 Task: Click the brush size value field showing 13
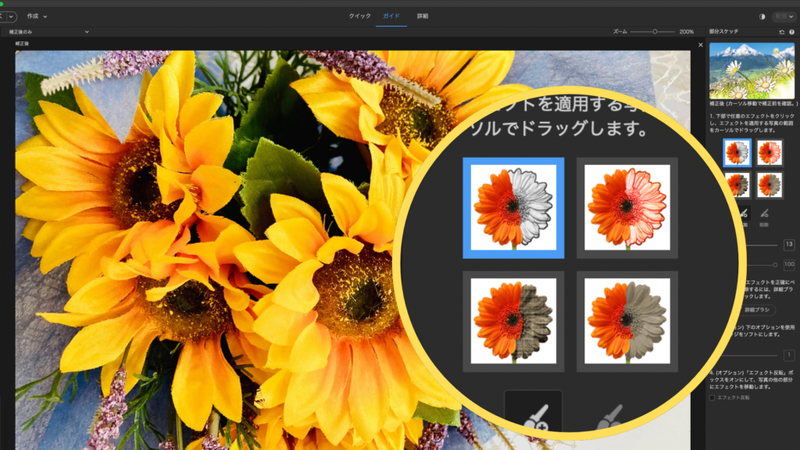pos(789,245)
